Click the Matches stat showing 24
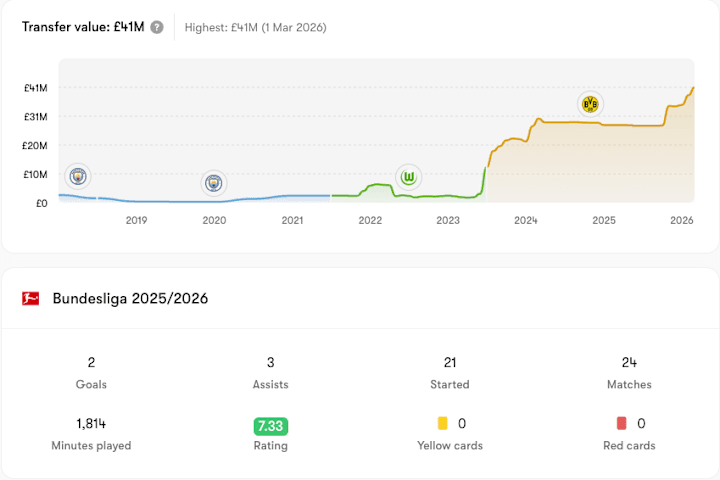 [629, 372]
